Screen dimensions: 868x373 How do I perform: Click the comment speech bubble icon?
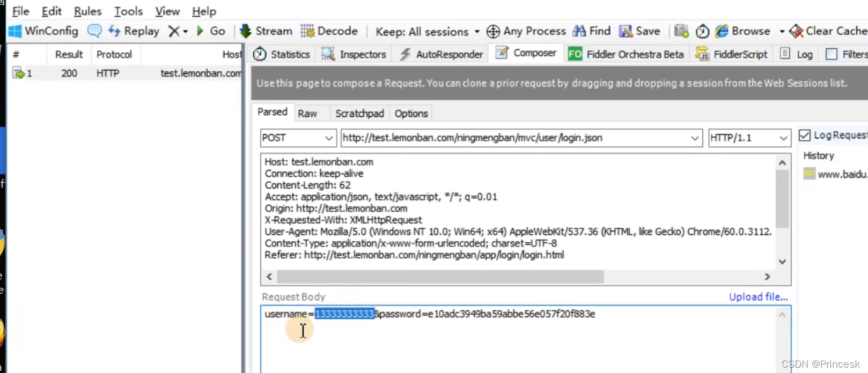pos(94,31)
